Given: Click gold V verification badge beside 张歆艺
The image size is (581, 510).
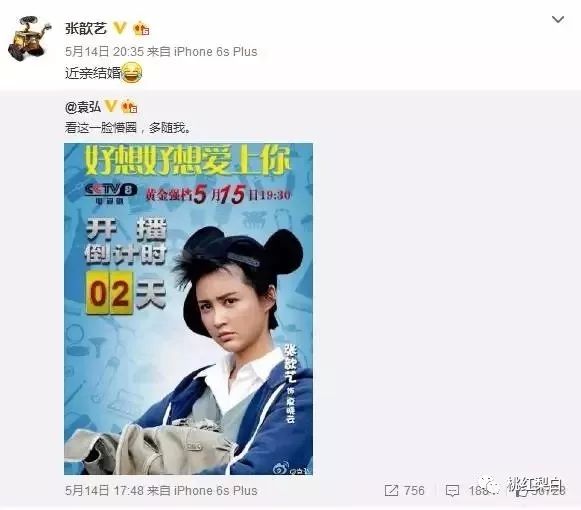Looking at the screenshot, I should coord(119,28).
